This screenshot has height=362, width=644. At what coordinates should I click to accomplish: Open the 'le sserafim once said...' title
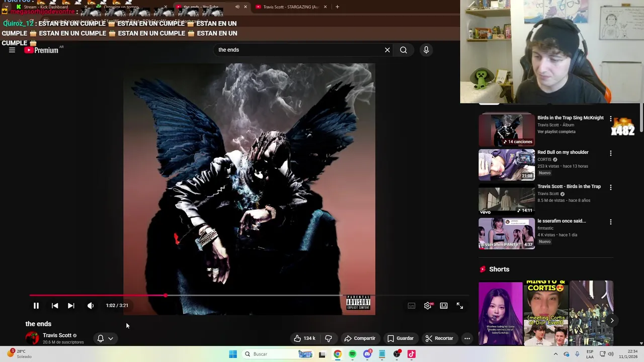(x=561, y=221)
